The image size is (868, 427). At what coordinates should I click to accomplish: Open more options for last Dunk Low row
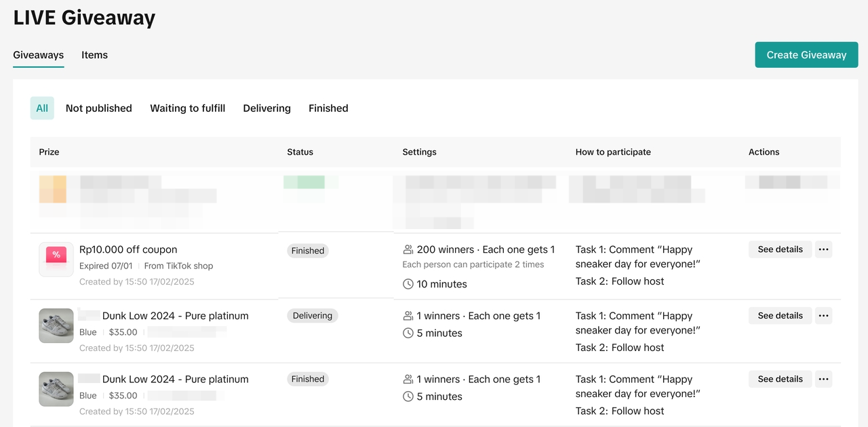pos(823,380)
